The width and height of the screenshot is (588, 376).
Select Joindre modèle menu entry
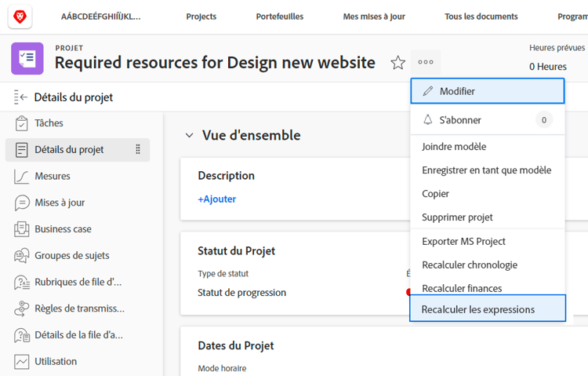[x=488, y=147]
